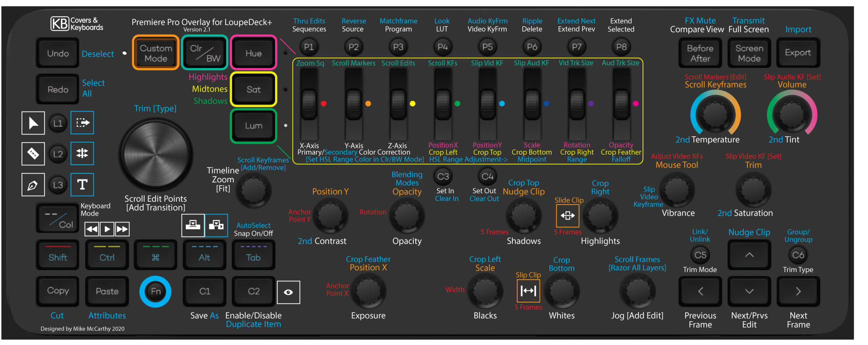Click the C4 Set Out button
868x345 pixels.
pyautogui.click(x=487, y=177)
